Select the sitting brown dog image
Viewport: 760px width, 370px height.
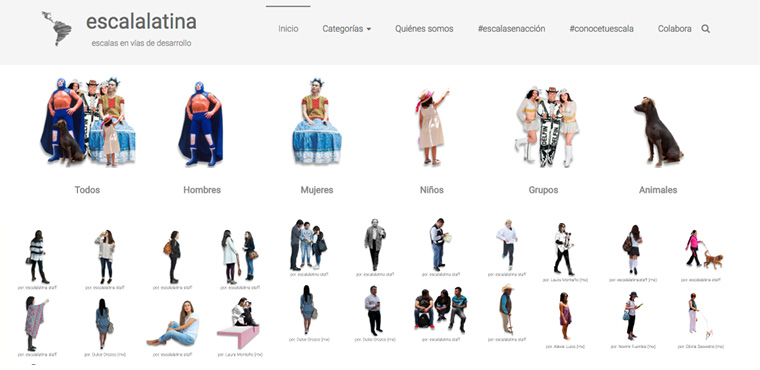[658, 131]
